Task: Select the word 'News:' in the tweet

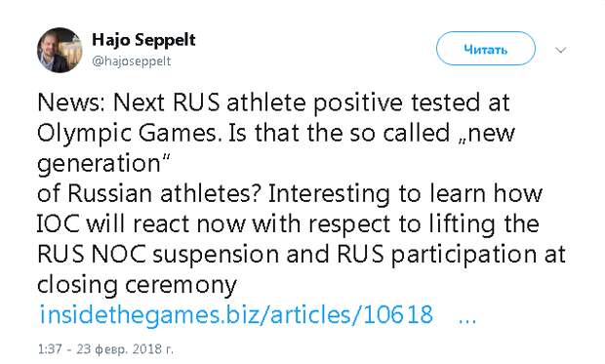Action: point(71,102)
